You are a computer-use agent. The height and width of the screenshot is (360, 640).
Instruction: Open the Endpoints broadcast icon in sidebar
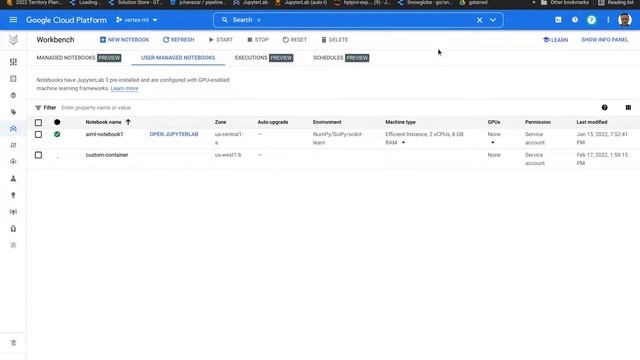13,212
